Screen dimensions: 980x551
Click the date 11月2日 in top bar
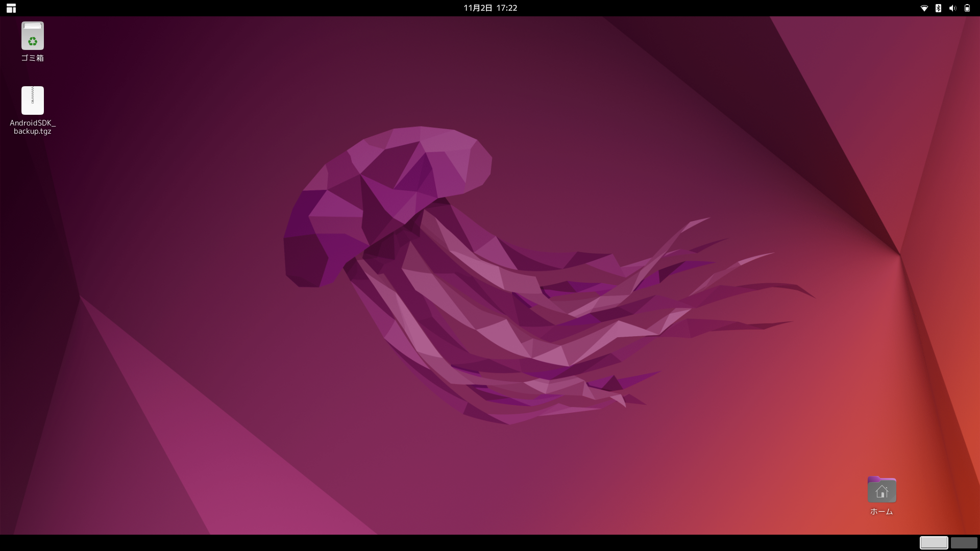[478, 8]
